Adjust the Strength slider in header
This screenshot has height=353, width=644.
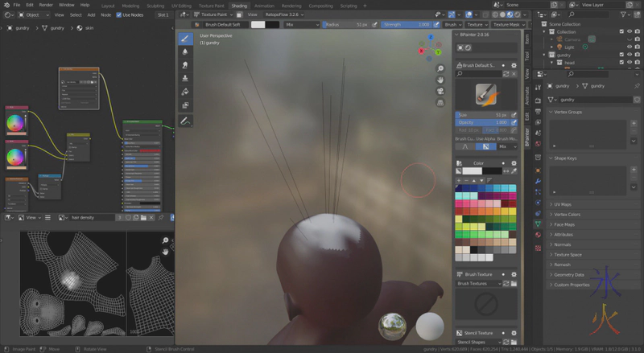point(407,25)
